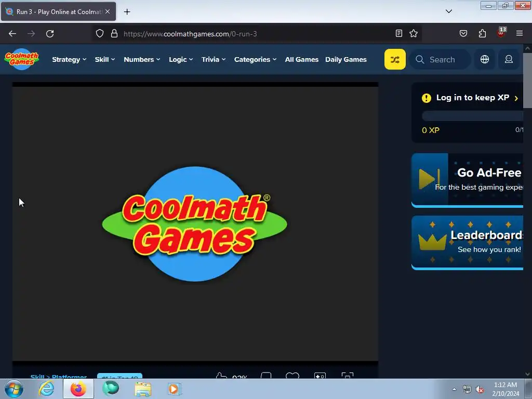Select Log in to keep XP
532x399 pixels.
[x=472, y=98]
